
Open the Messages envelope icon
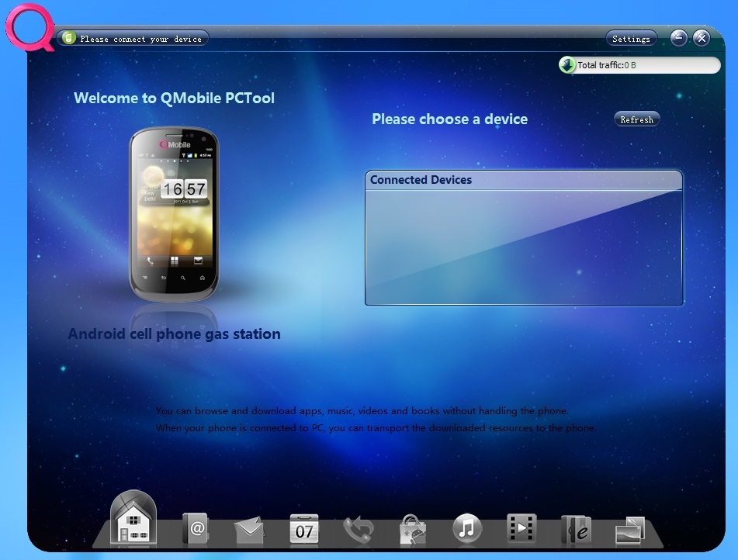(x=249, y=531)
